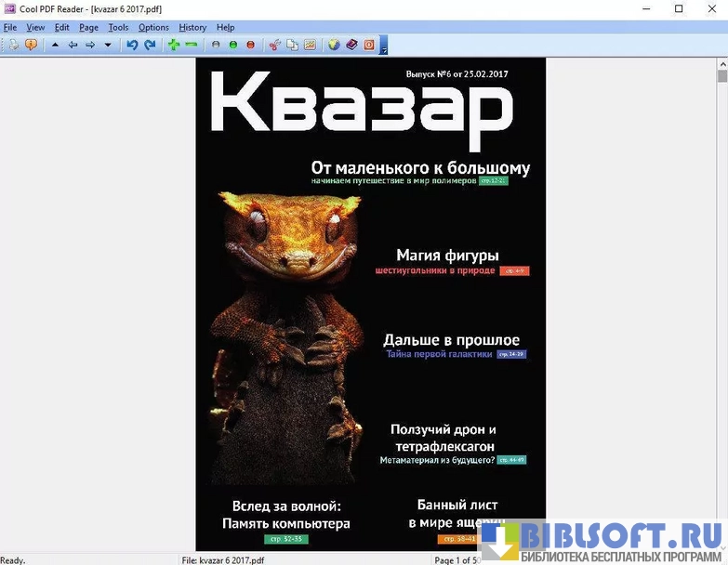Expand the toolbar overflow chevron
The width and height of the screenshot is (728, 565).
383,46
